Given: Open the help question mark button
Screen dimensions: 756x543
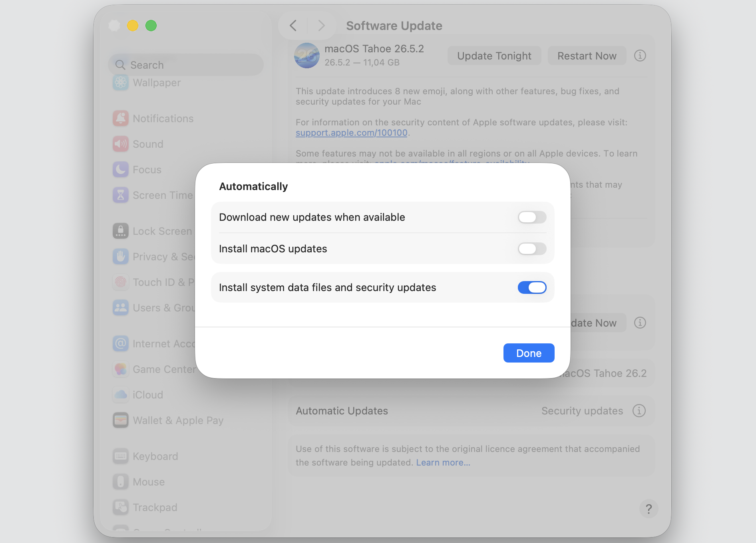Looking at the screenshot, I should [x=649, y=509].
